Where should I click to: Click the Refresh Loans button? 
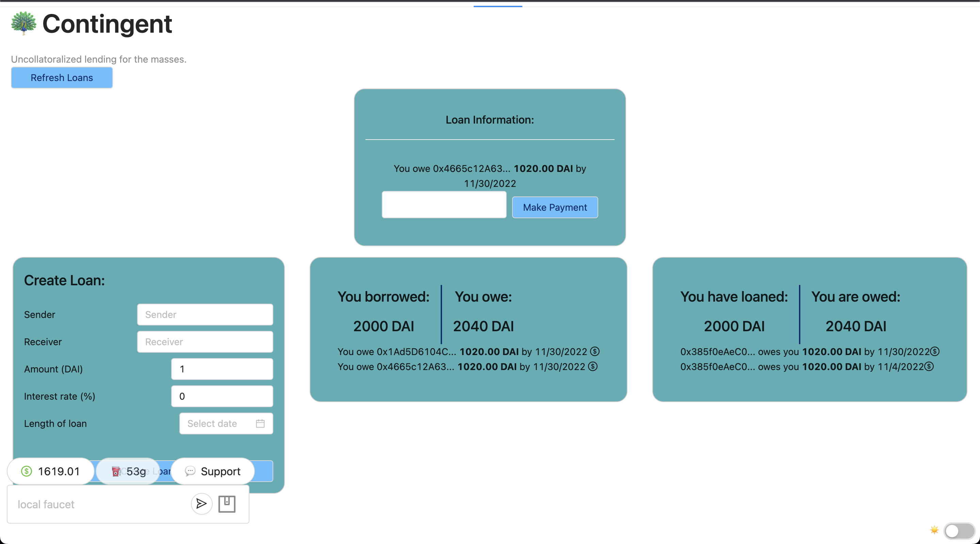click(62, 78)
